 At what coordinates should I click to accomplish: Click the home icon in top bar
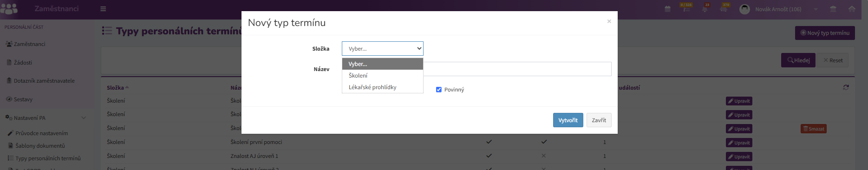(852, 9)
